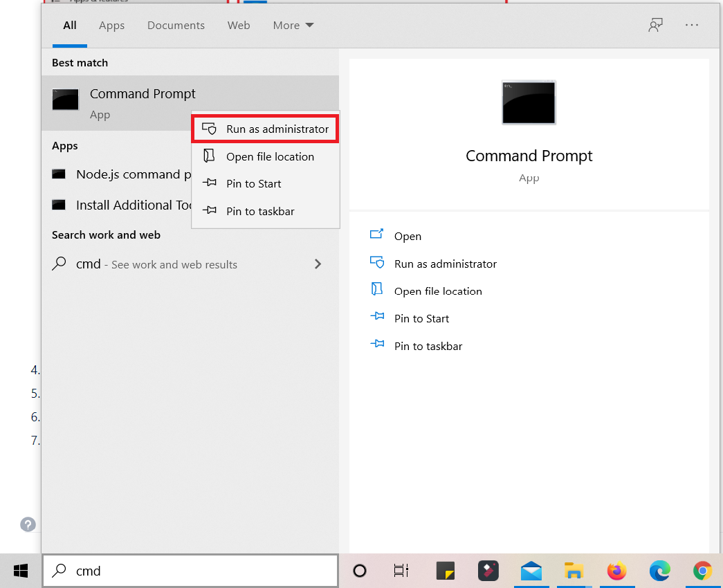Click the shield icon in context menu

click(x=210, y=129)
